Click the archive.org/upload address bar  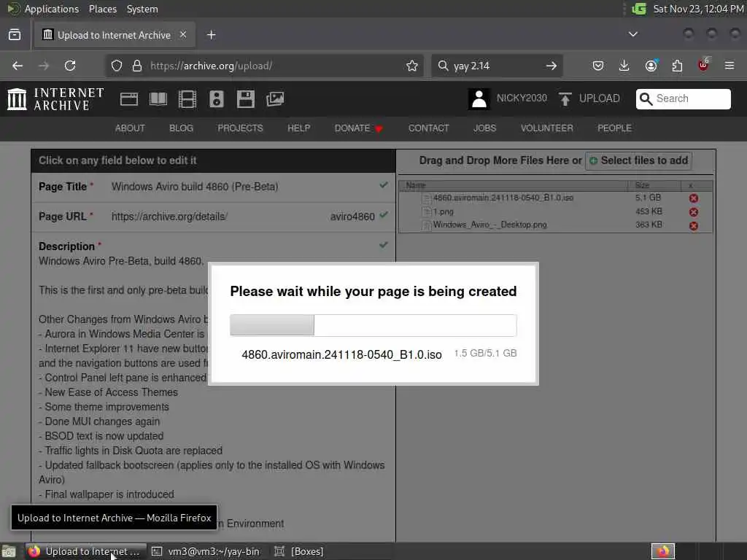click(265, 66)
